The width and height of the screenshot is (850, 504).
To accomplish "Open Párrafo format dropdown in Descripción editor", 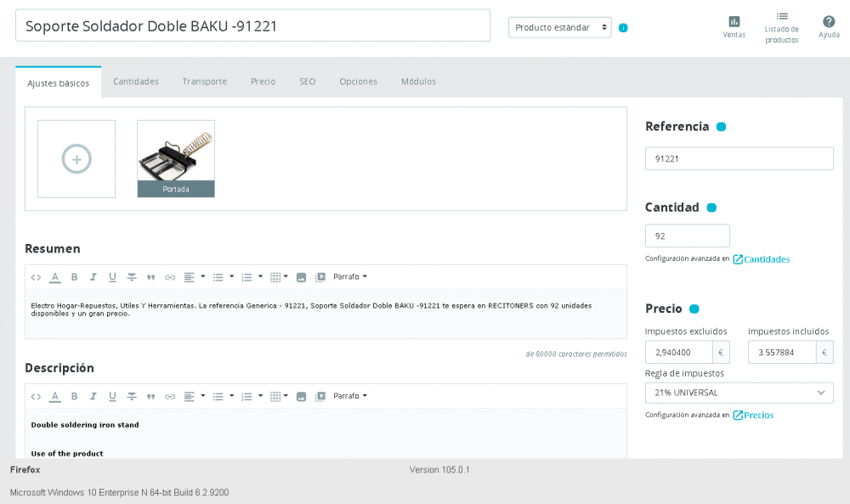I will click(x=350, y=396).
